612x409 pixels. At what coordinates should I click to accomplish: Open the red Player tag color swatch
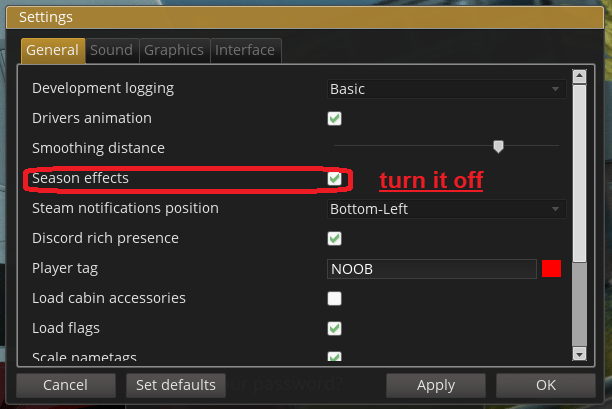pos(551,268)
